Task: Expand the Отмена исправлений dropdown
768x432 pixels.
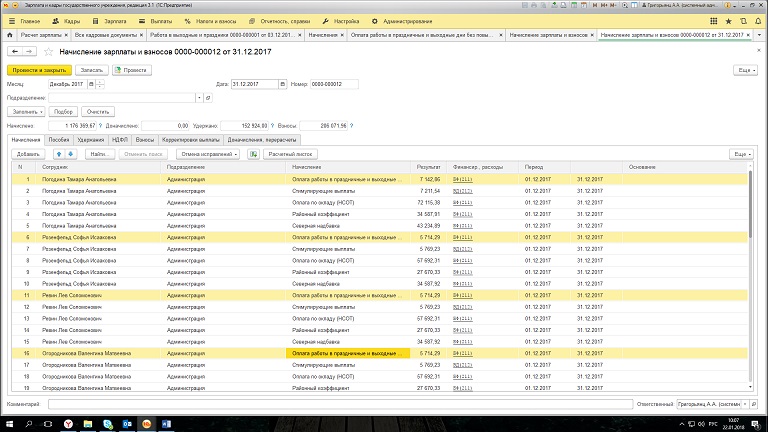Action: [x=208, y=154]
